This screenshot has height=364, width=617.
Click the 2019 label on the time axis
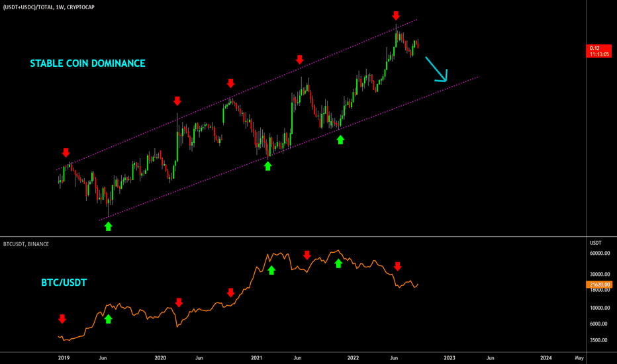(x=64, y=357)
